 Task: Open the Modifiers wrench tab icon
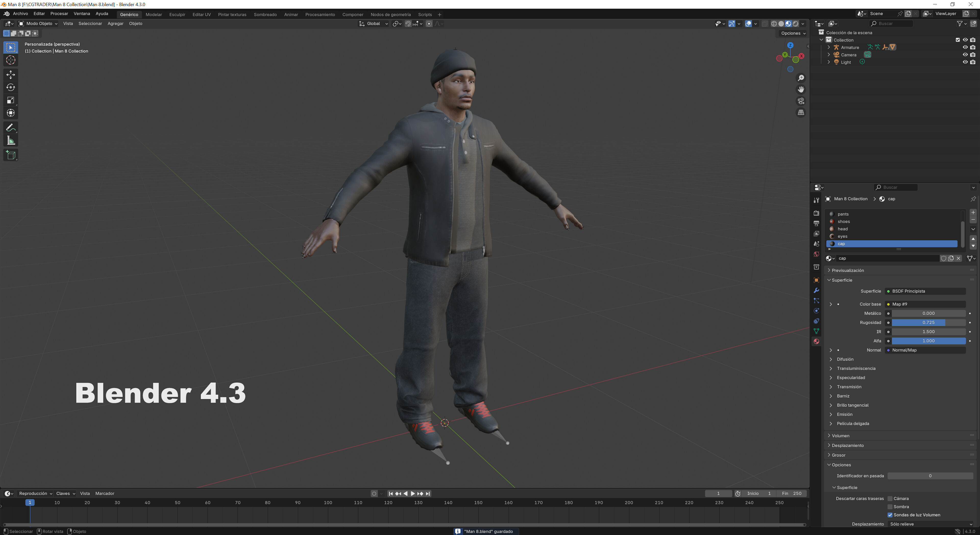(816, 291)
